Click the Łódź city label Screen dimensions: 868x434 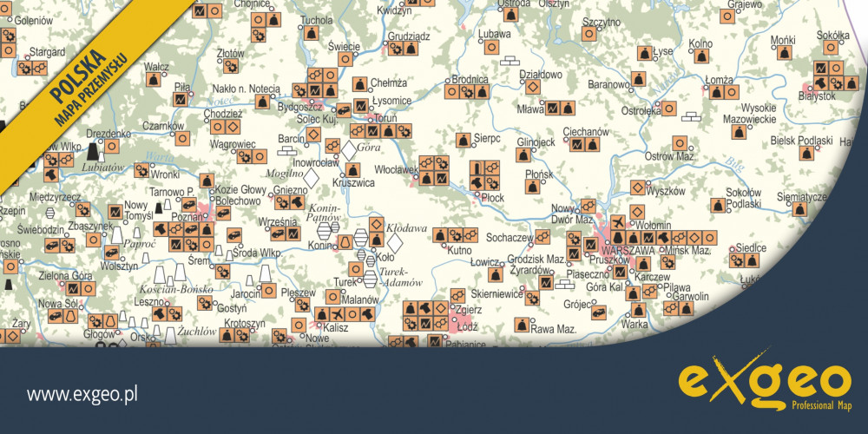(465, 326)
